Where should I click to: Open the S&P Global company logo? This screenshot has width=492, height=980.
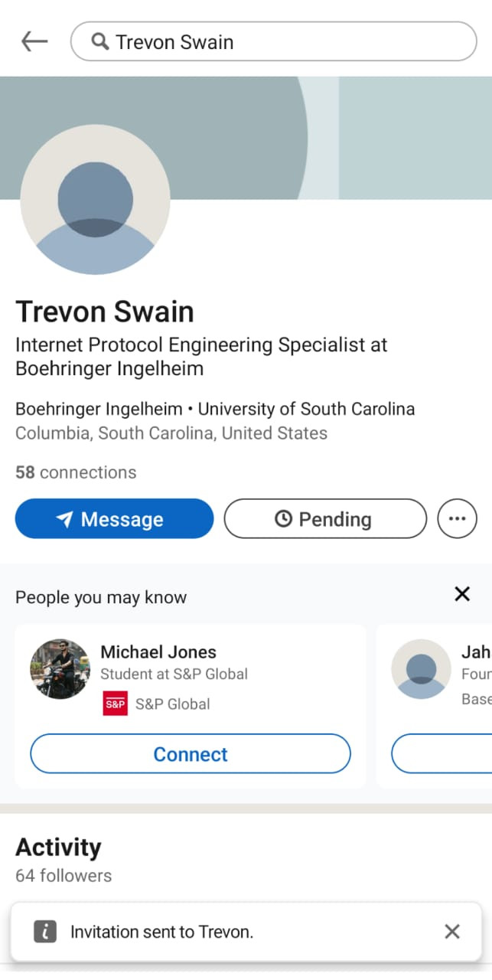115,704
